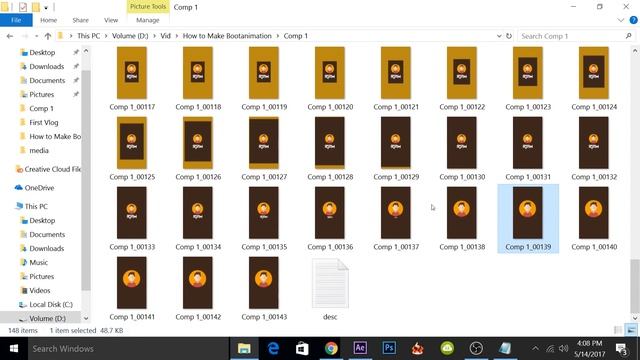Show hidden system tray icons

[535, 349]
